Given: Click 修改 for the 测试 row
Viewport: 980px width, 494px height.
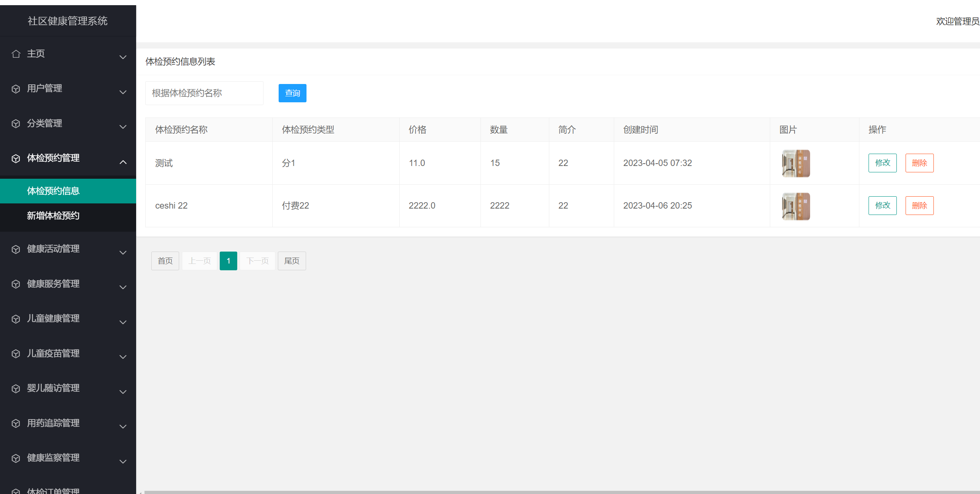Looking at the screenshot, I should (x=882, y=163).
